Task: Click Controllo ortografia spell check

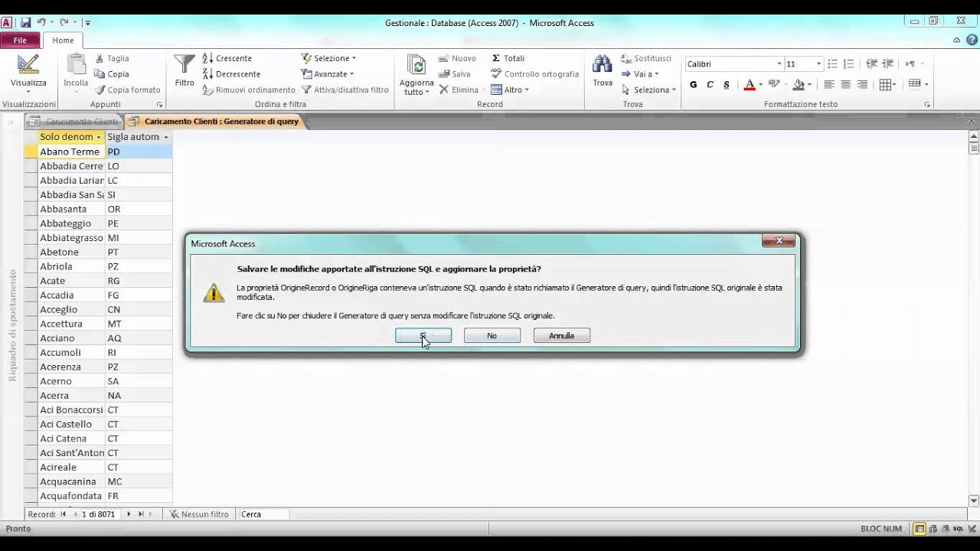Action: [534, 74]
